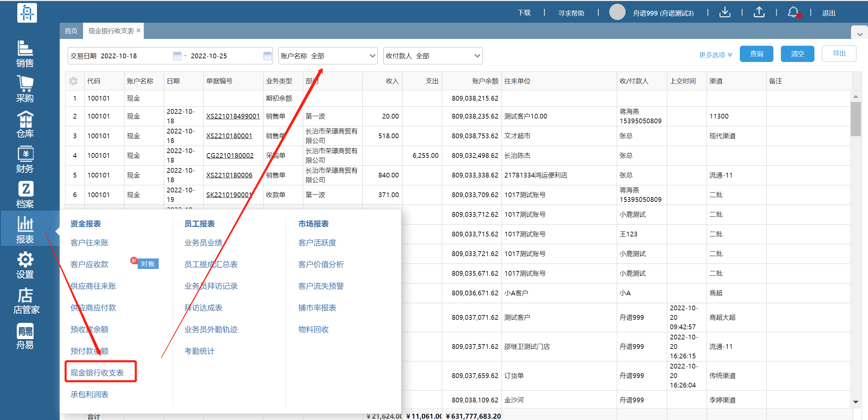Click the download tray icon in header
Viewport: 868px width, 420px height.
tap(725, 12)
